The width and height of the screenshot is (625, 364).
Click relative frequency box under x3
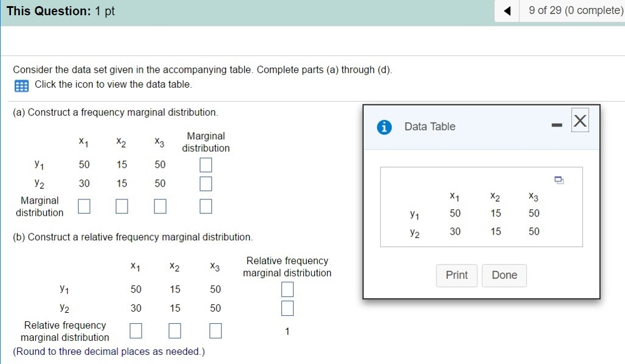tap(215, 330)
